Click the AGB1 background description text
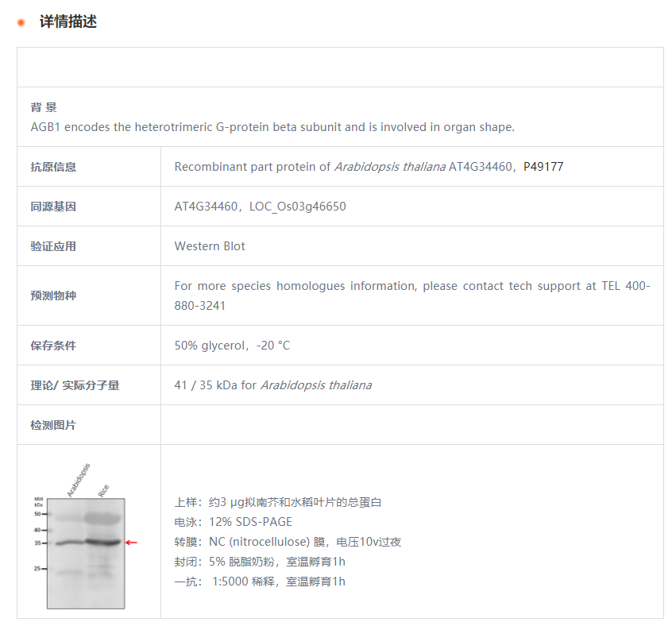672x626 pixels. [x=272, y=127]
